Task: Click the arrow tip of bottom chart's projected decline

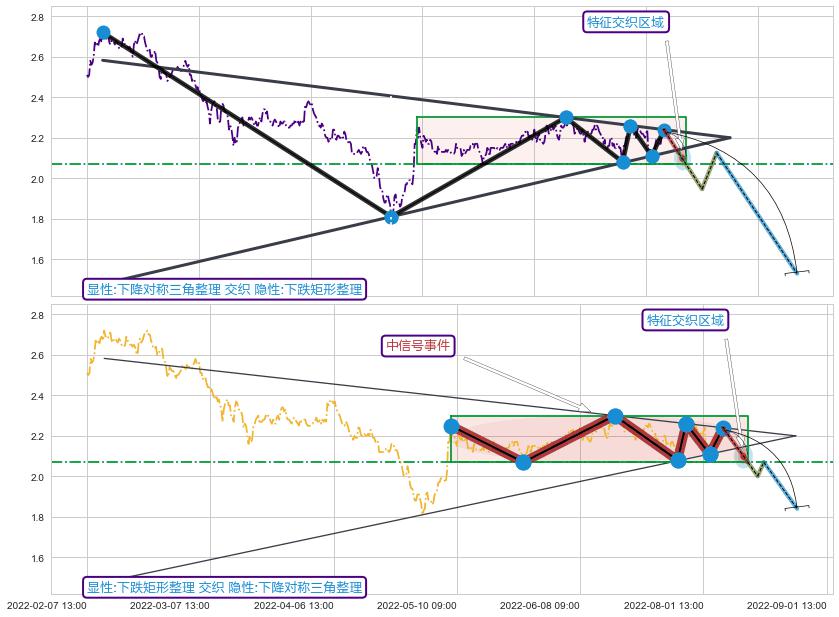Action: point(797,507)
